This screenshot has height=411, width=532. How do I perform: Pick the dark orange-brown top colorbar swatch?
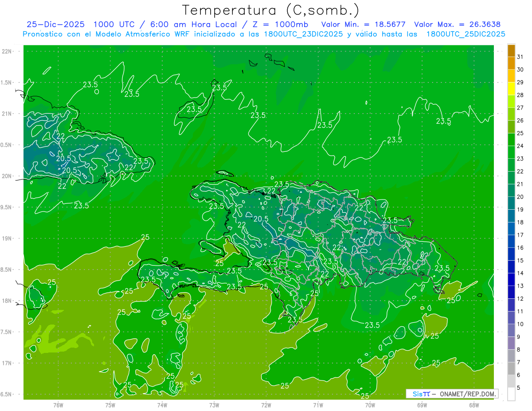[x=511, y=51]
